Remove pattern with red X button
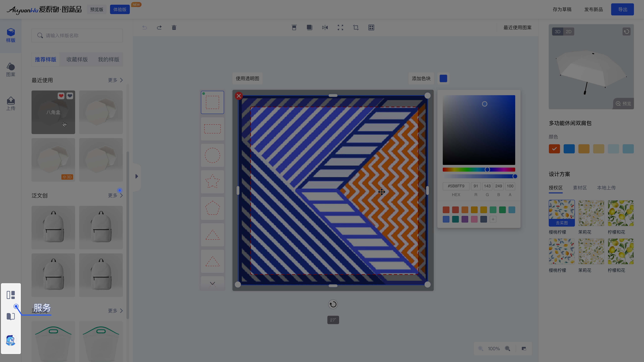Screen dimensions: 644x362 (x=239, y=96)
